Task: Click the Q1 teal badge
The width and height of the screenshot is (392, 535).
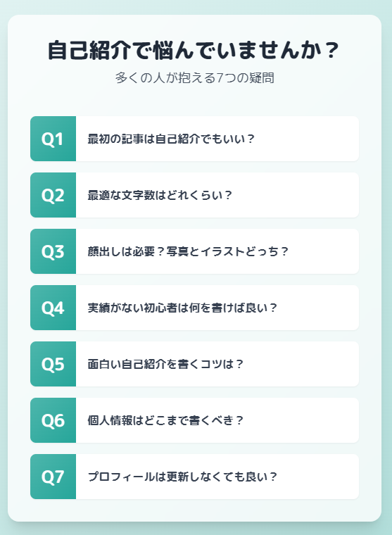Action: 53,139
